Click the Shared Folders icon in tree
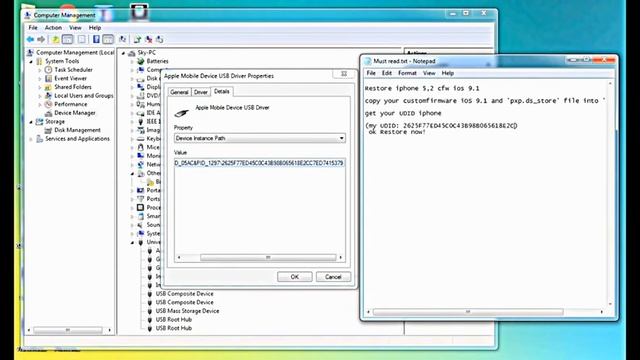Viewport: 640px width, 360px height. coord(48,87)
